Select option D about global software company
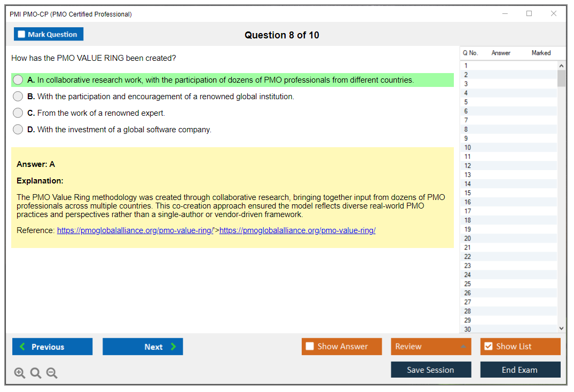The image size is (574, 392). point(18,130)
